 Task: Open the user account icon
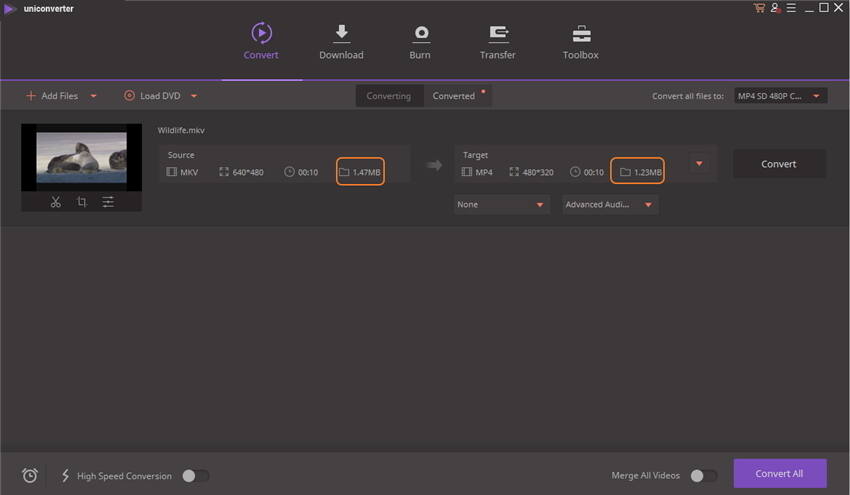pyautogui.click(x=775, y=8)
